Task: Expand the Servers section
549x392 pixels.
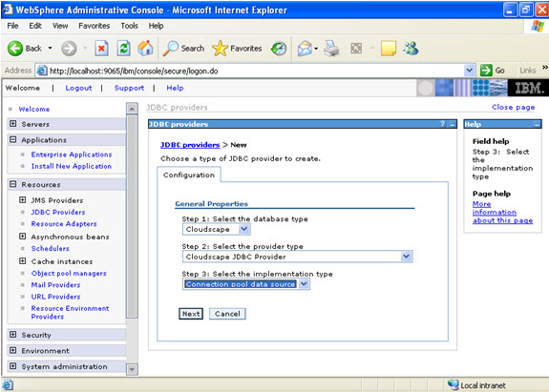Action: [13, 124]
